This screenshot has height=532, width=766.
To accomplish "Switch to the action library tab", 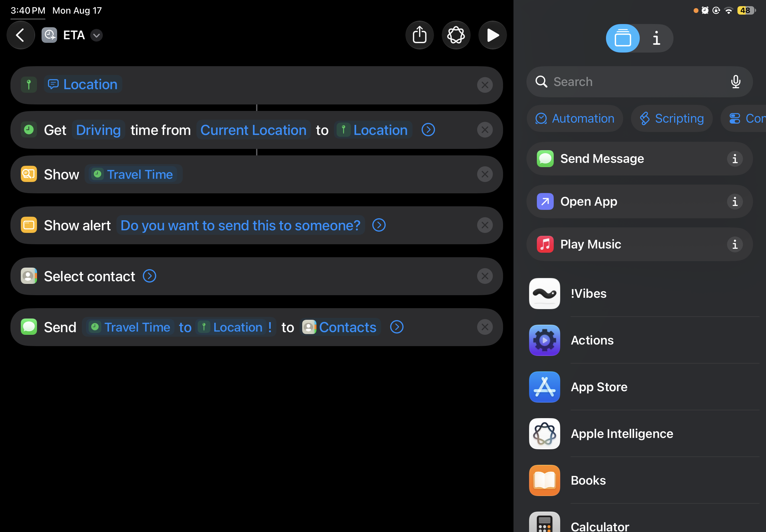I will (623, 38).
